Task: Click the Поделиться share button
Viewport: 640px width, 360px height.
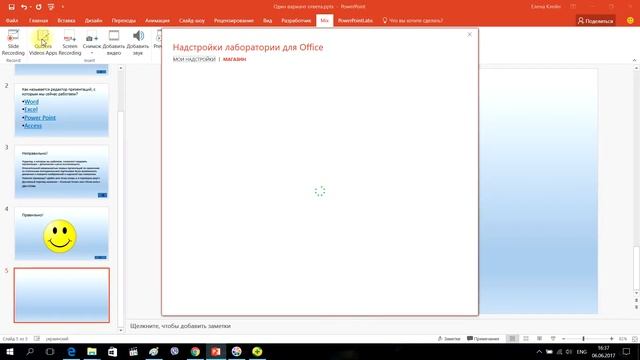Action: point(596,21)
